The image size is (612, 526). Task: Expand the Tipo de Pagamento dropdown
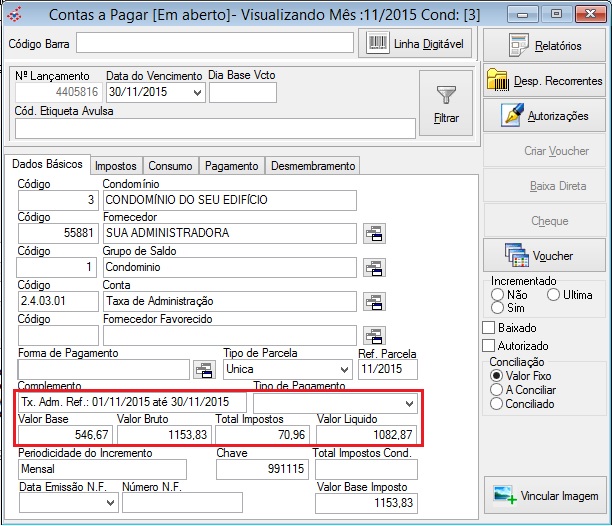408,402
